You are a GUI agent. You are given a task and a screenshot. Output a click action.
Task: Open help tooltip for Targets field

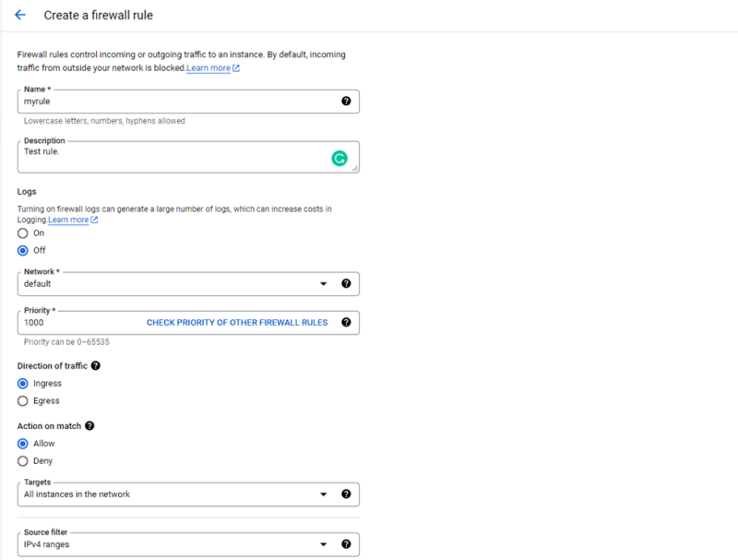pyautogui.click(x=346, y=494)
